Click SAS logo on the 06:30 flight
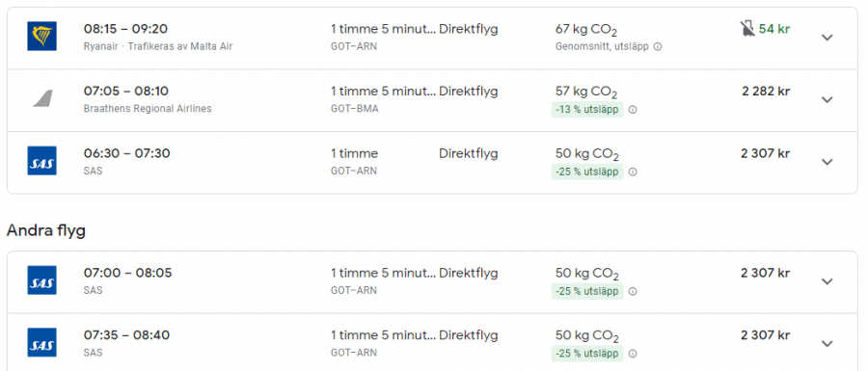The width and height of the screenshot is (868, 371). (42, 161)
